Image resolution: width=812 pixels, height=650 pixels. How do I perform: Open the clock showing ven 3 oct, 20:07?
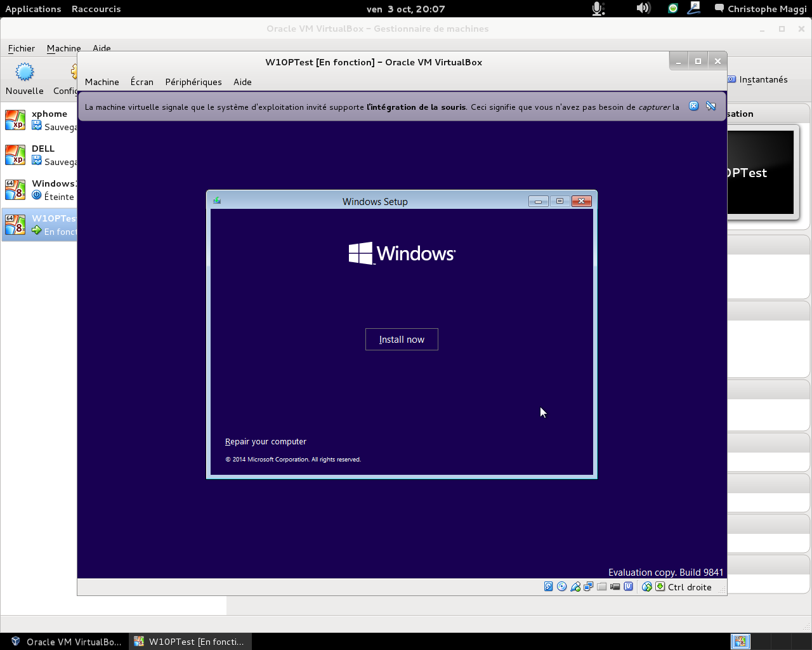(406, 9)
